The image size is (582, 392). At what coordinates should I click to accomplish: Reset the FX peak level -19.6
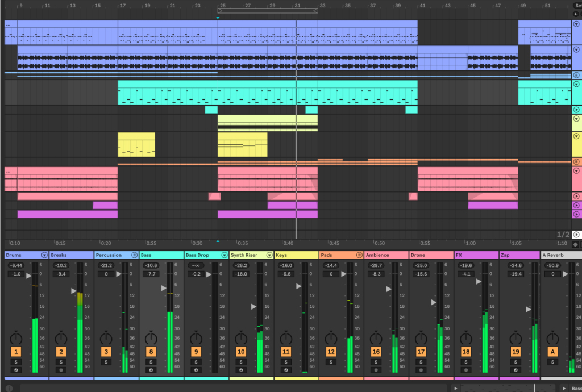point(466,265)
